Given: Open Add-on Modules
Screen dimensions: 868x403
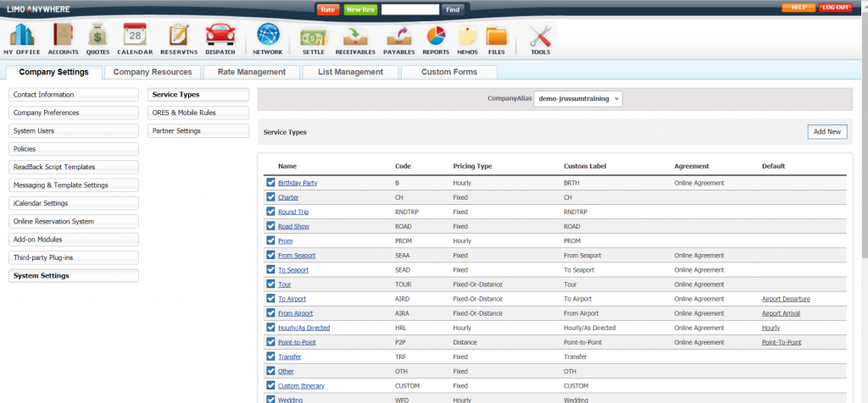Looking at the screenshot, I should [x=74, y=240].
